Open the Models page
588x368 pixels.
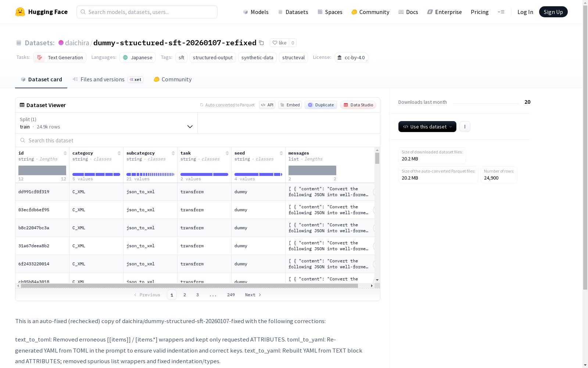tap(256, 12)
